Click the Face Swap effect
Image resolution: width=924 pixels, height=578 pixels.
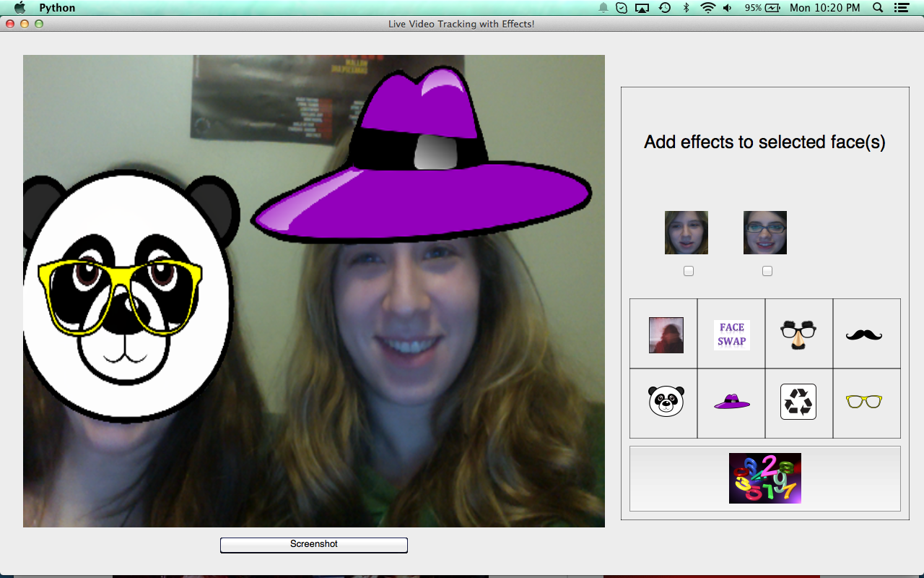pyautogui.click(x=731, y=335)
